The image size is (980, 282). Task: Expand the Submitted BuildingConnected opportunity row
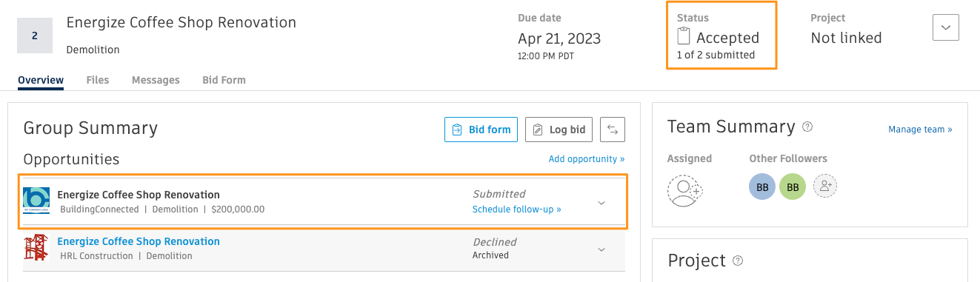pos(601,203)
